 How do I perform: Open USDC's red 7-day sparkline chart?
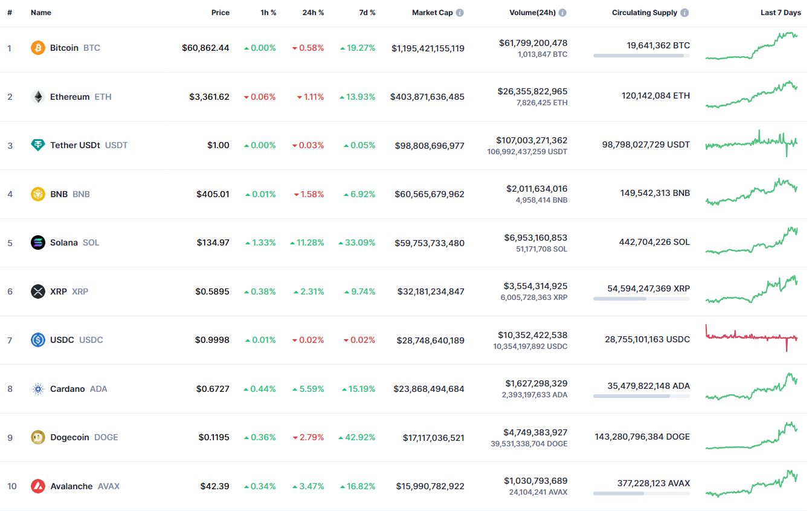[x=752, y=337]
